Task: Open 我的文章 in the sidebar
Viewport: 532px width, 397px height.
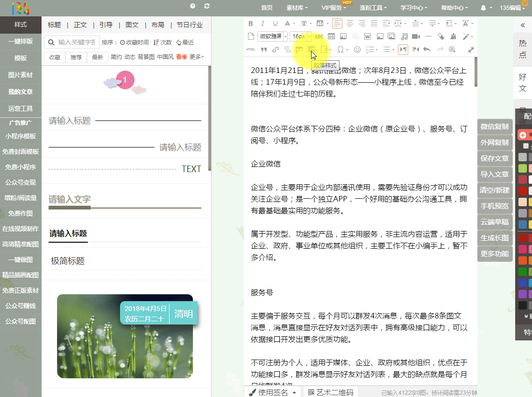Action: click(21, 92)
